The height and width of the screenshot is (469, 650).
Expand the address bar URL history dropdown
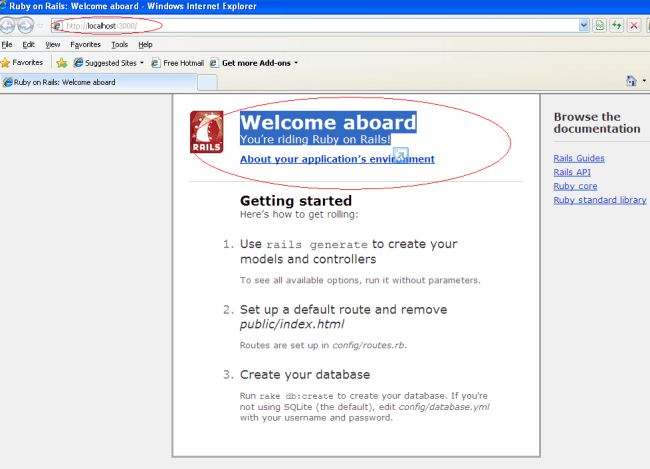[x=583, y=26]
